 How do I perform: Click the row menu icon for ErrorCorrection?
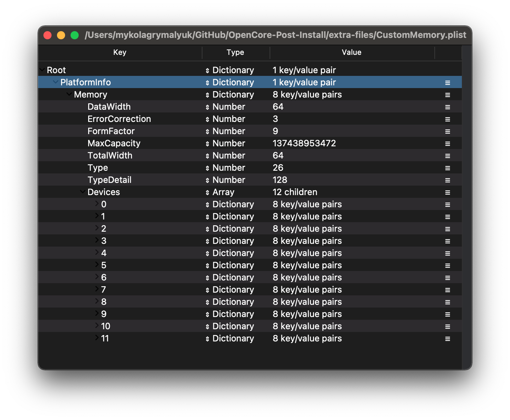[448, 119]
